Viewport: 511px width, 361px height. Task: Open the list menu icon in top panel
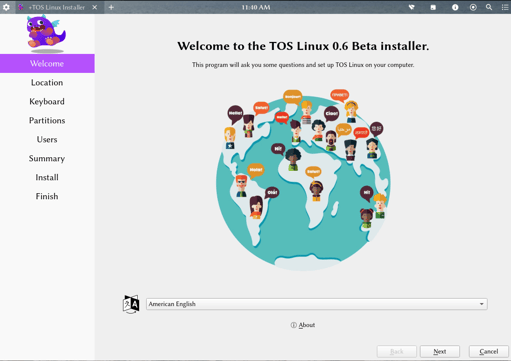click(505, 7)
